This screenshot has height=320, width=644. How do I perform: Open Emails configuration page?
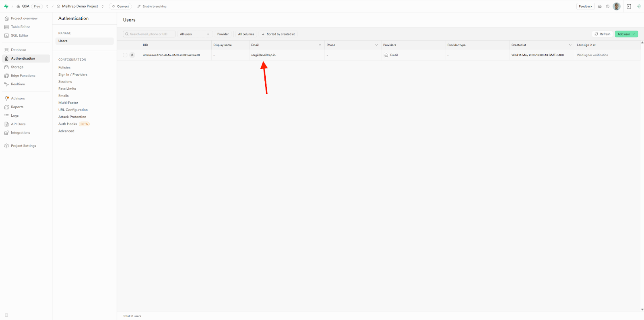pos(64,96)
